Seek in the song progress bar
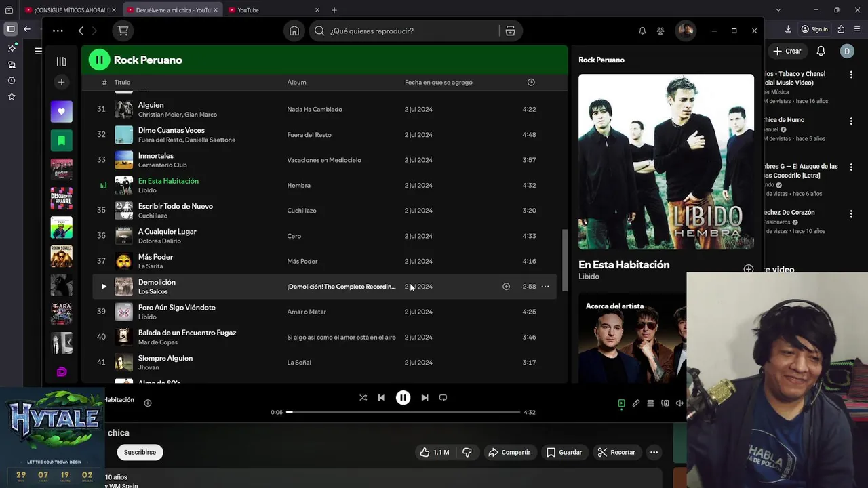This screenshot has height=488, width=868. pyautogui.click(x=403, y=412)
